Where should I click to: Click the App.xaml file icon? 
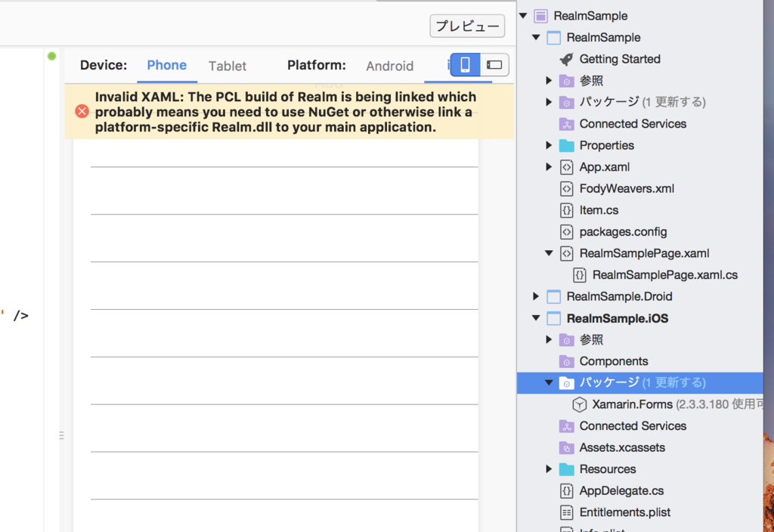[567, 167]
